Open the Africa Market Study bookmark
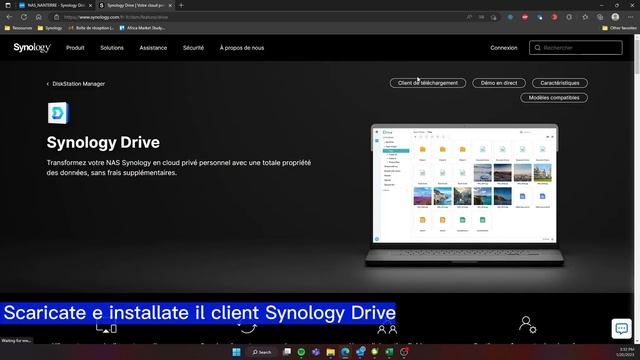Screen dimensions: 640x360 click(142, 28)
